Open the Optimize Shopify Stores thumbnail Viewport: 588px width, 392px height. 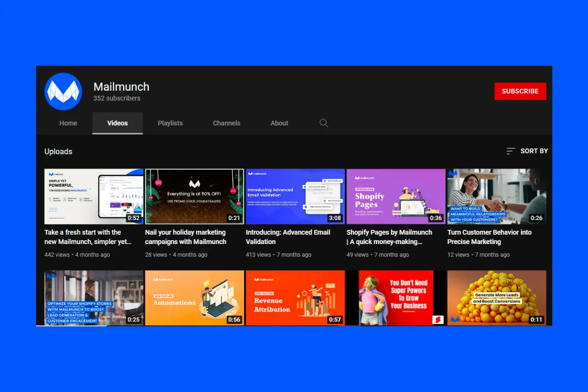tap(94, 298)
